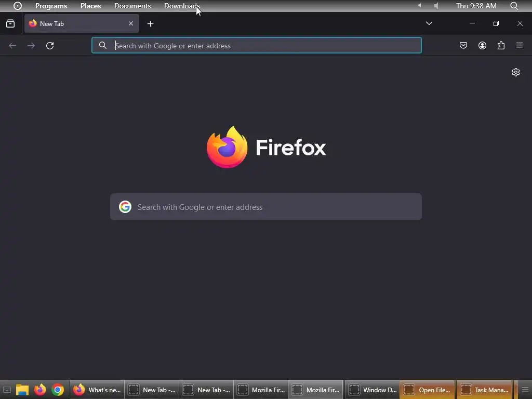Open the taskbar window list menu icon
This screenshot has height=399, width=532.
click(x=525, y=390)
